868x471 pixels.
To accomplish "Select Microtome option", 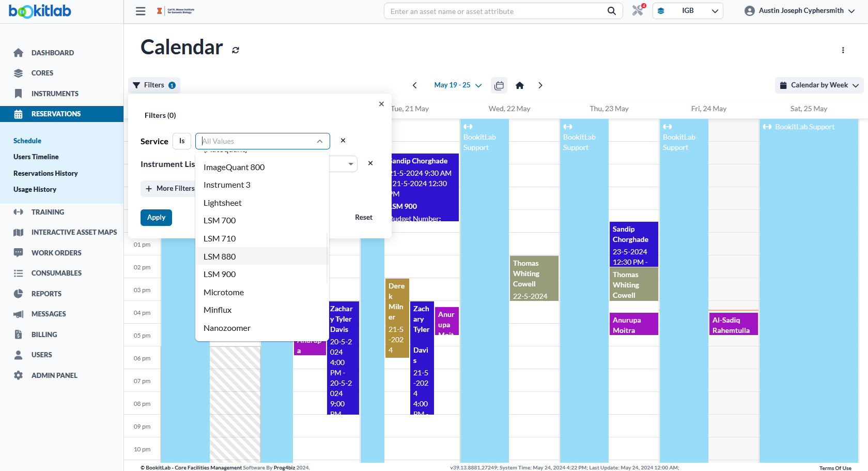I will point(262,292).
